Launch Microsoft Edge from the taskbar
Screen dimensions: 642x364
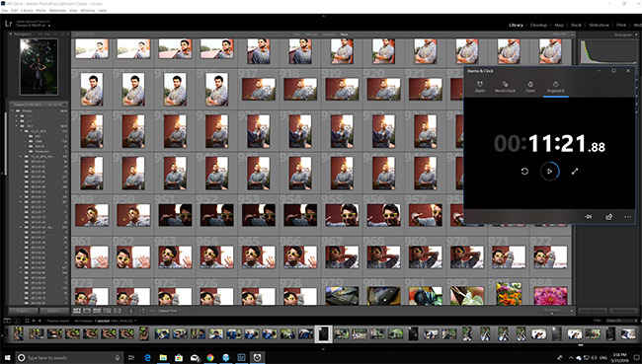[x=147, y=358]
